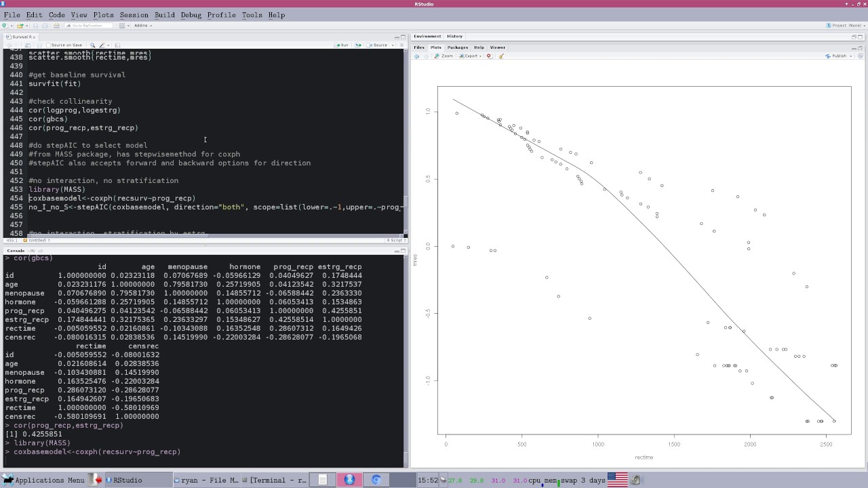Click the Run button in editor
Screen dimensions: 868x488
[x=341, y=45]
